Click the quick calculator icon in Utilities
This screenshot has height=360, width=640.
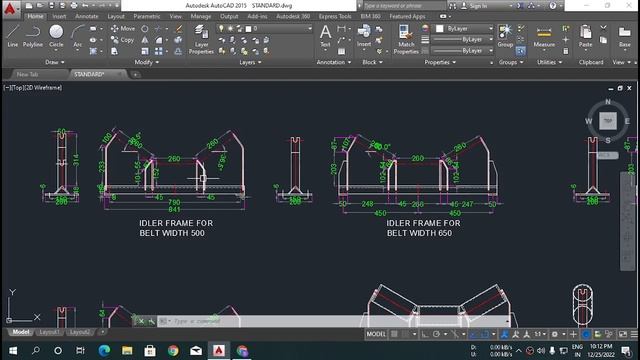(x=566, y=51)
